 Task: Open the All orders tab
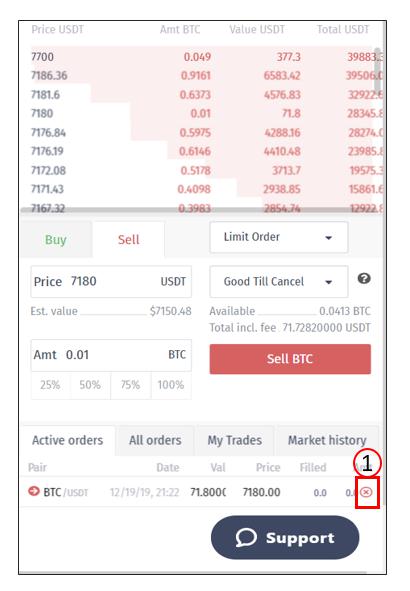155,440
